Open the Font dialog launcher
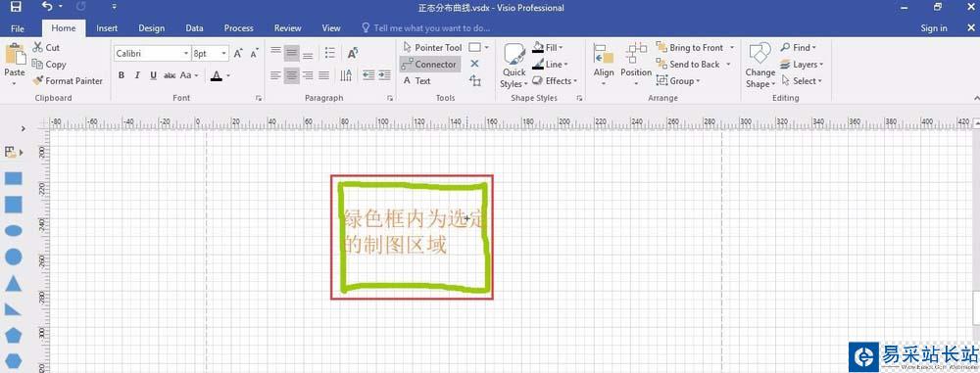980x373 pixels. point(258,98)
